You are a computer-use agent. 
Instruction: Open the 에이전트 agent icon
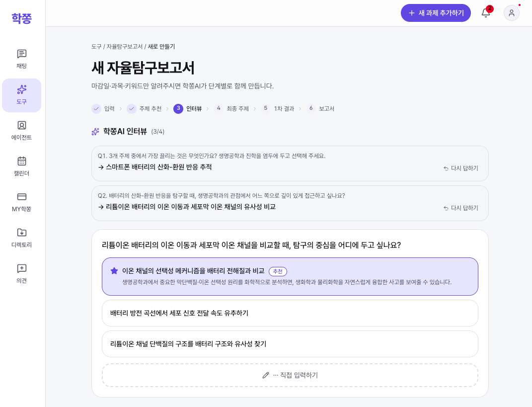(x=22, y=125)
